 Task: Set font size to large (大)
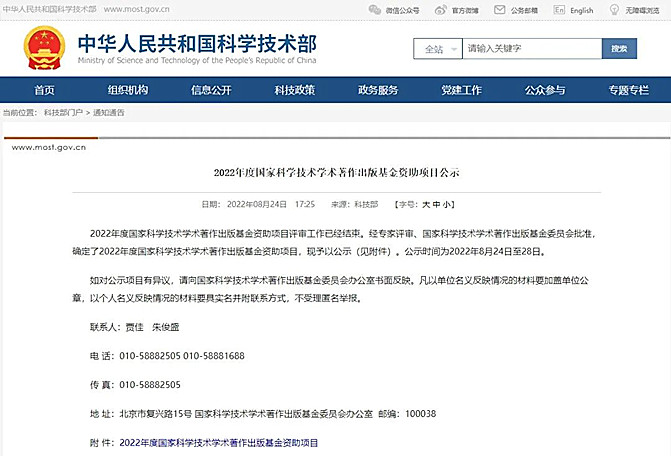tap(426, 203)
